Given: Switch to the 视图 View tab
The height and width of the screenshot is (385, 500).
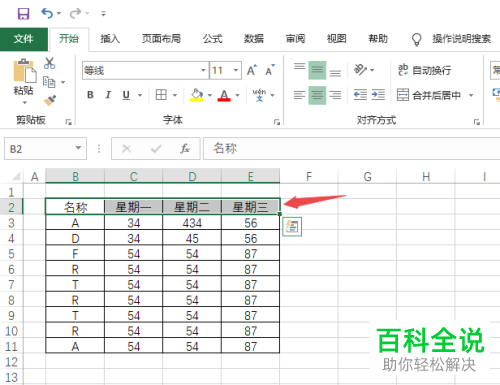Looking at the screenshot, I should [x=336, y=39].
